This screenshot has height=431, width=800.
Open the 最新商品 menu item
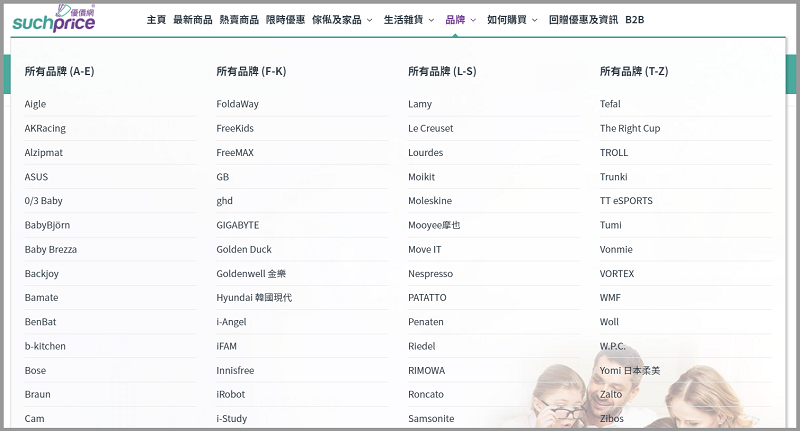(193, 20)
